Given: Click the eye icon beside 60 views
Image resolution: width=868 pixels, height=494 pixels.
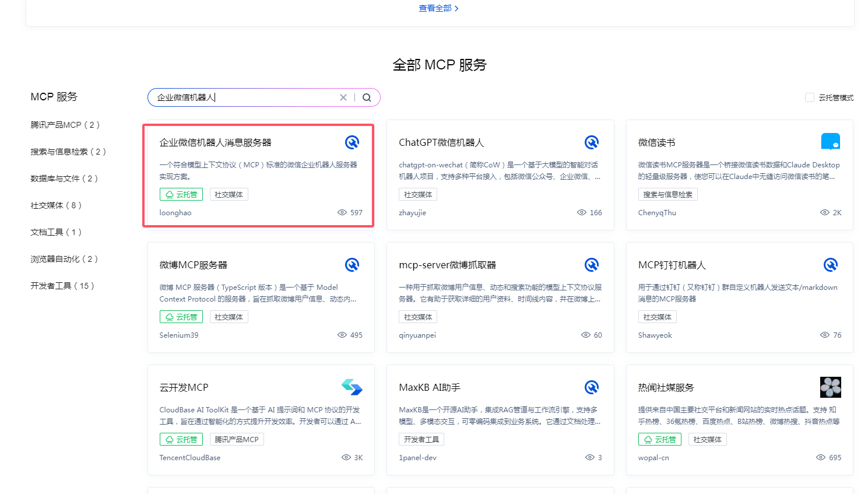Looking at the screenshot, I should [586, 335].
